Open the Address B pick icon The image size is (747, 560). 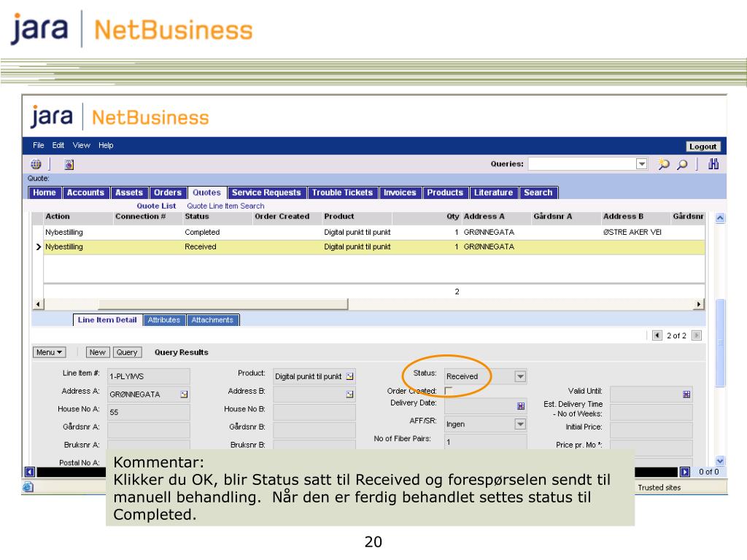tap(349, 394)
